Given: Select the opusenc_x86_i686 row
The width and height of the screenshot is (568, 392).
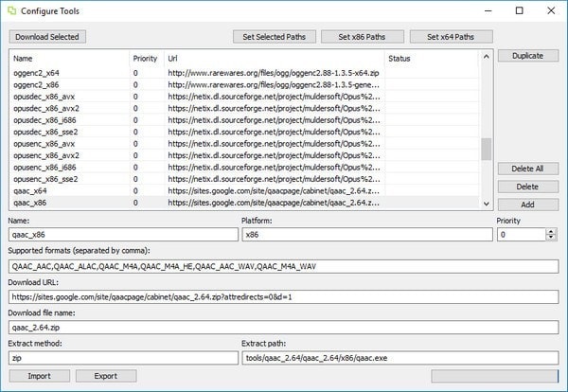Looking at the screenshot, I should (x=244, y=167).
